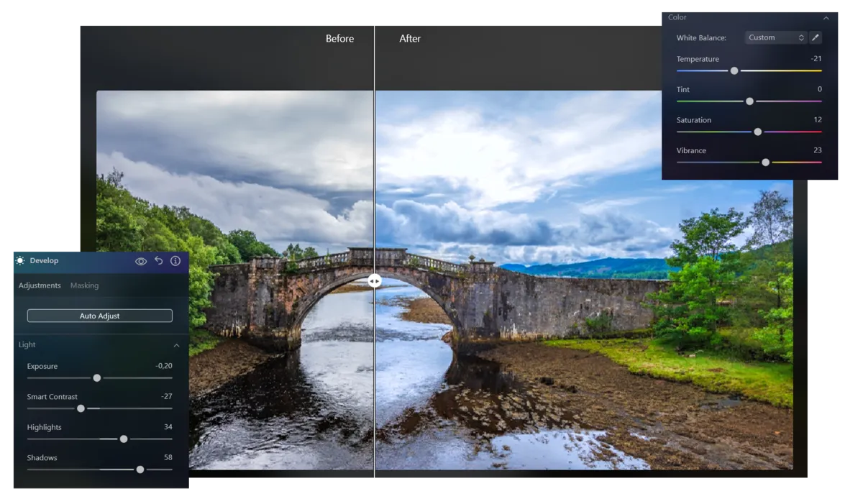863x504 pixels.
Task: Click the reset arrow in the Develop header
Action: [158, 261]
